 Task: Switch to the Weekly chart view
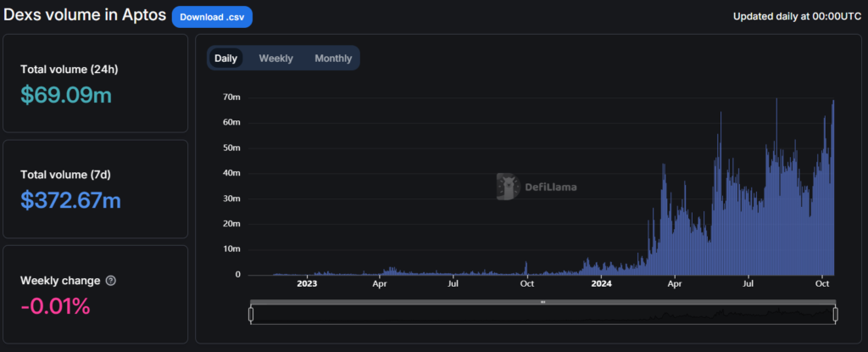click(x=275, y=59)
